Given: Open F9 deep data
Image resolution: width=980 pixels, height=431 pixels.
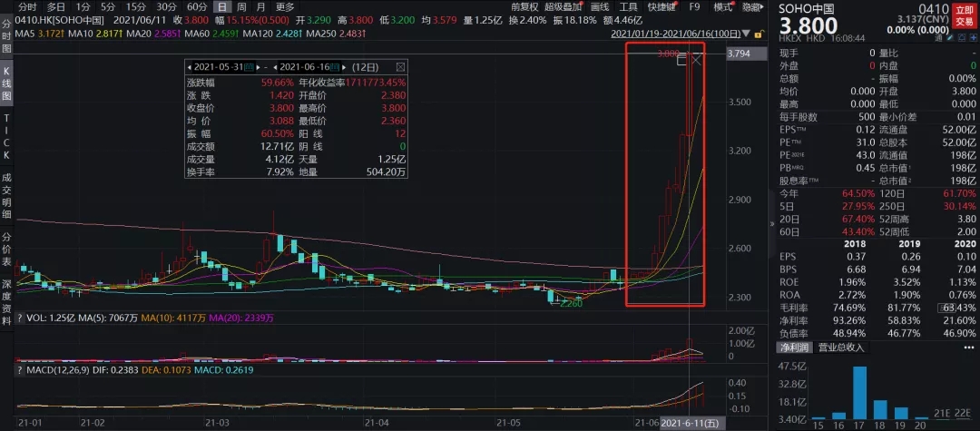Looking at the screenshot, I should 694,7.
